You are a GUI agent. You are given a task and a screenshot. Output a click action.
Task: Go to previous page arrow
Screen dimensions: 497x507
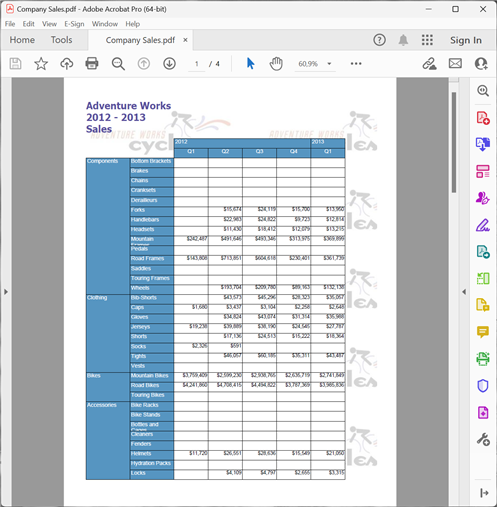144,64
